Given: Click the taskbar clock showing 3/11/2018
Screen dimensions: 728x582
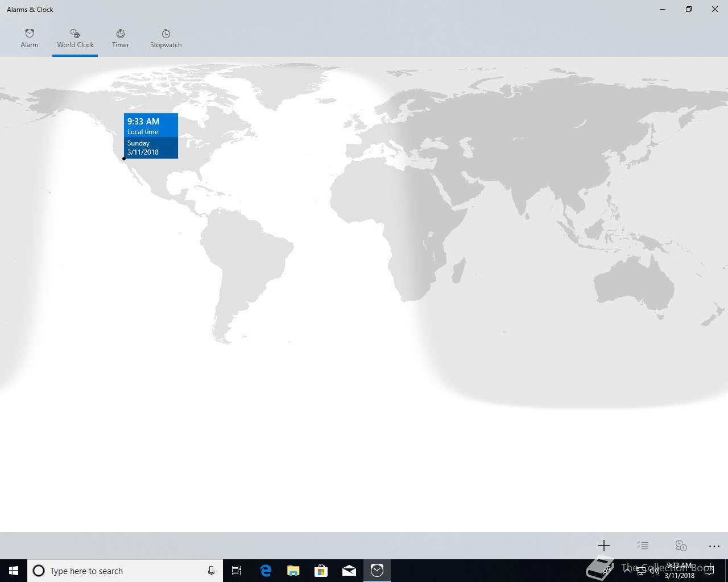Looking at the screenshot, I should tap(680, 571).
